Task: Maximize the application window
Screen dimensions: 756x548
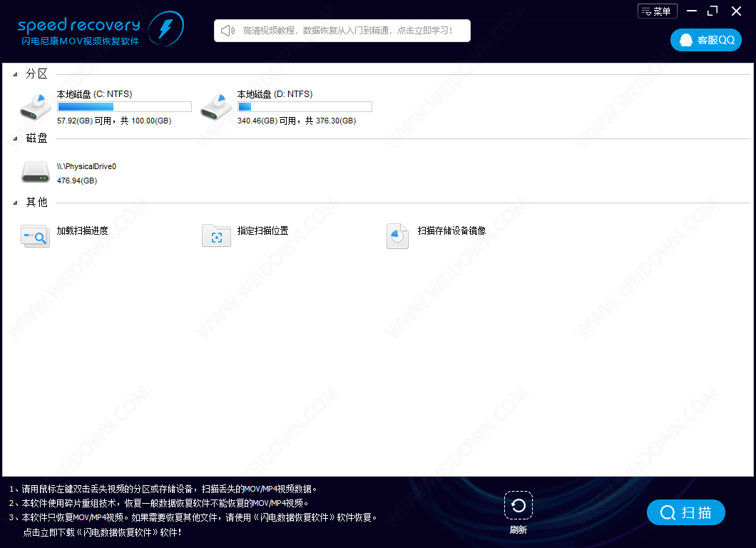Action: pos(712,11)
